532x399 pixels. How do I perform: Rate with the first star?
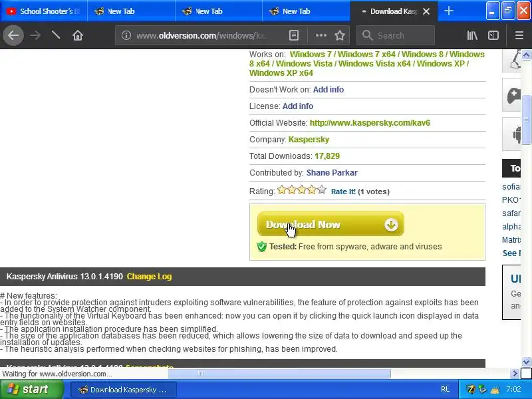click(281, 190)
